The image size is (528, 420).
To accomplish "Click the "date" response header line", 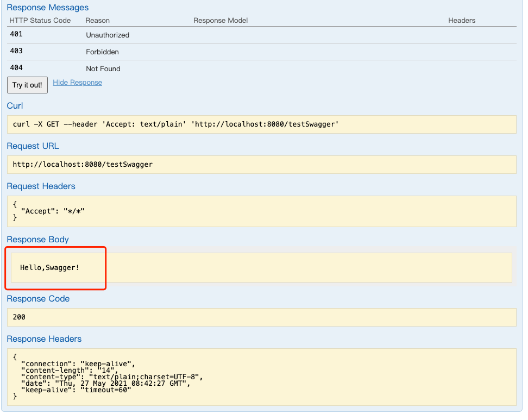I will (106, 383).
